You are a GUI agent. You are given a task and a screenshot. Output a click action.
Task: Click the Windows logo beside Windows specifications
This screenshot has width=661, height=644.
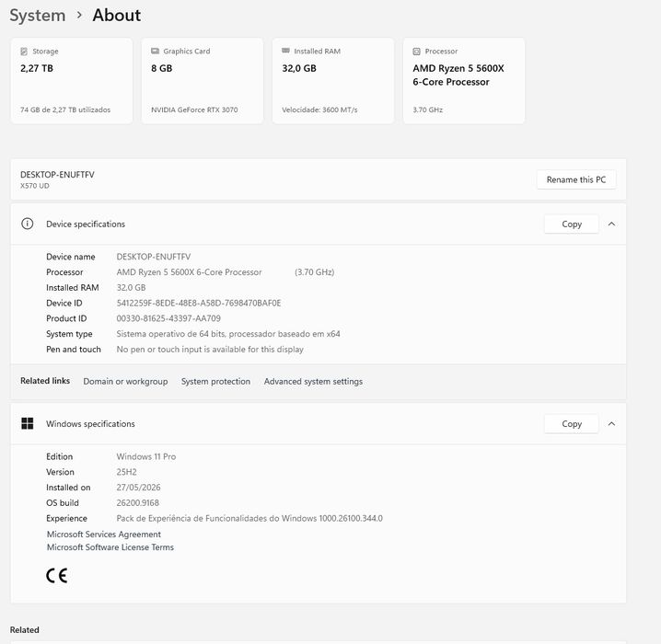[x=28, y=423]
